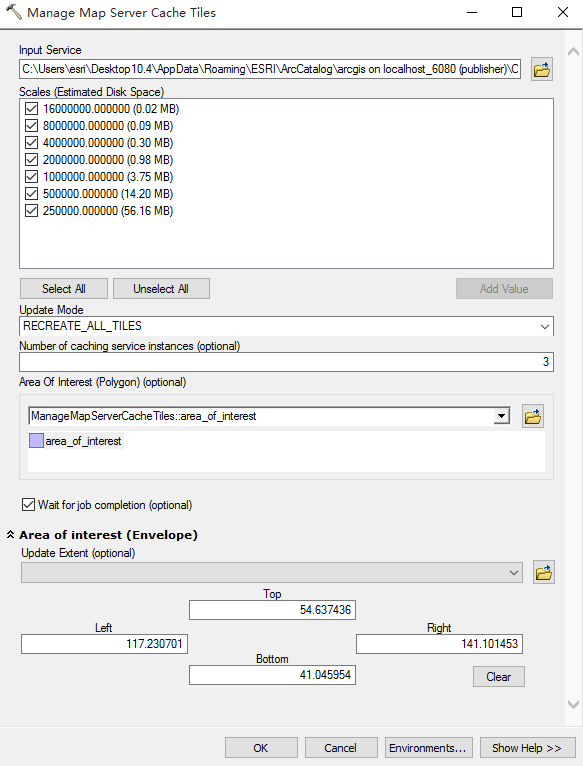Uncheck the 16000000.000000 scale checkbox
583x766 pixels.
click(x=31, y=108)
